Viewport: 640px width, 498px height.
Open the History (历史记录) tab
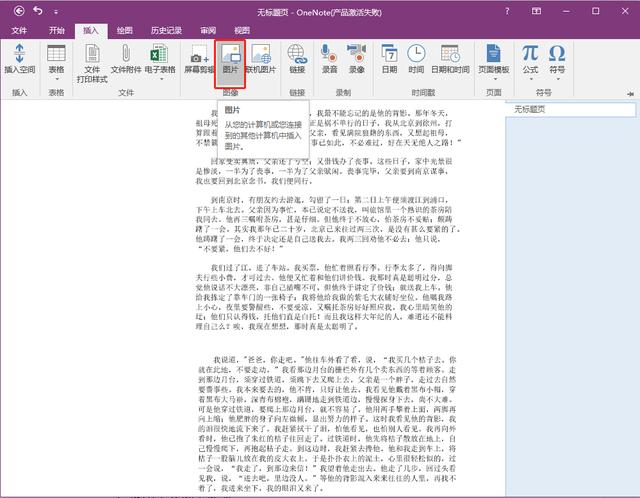pos(166,31)
